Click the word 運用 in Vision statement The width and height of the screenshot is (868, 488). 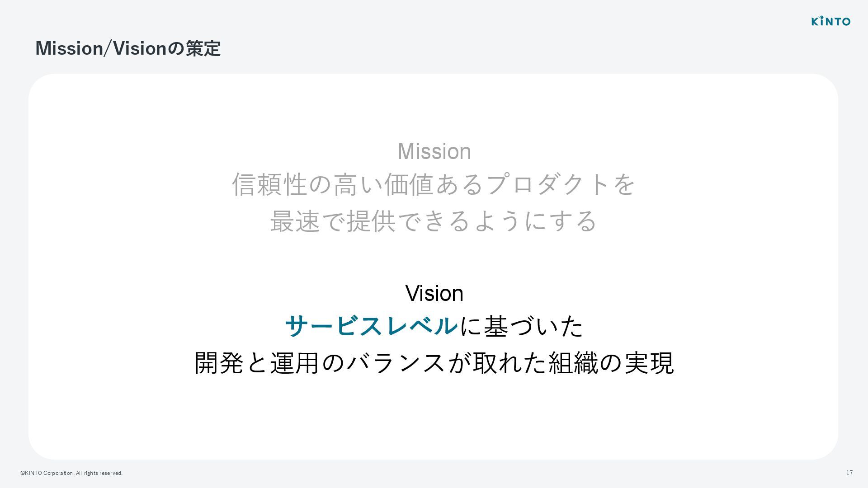295,363
